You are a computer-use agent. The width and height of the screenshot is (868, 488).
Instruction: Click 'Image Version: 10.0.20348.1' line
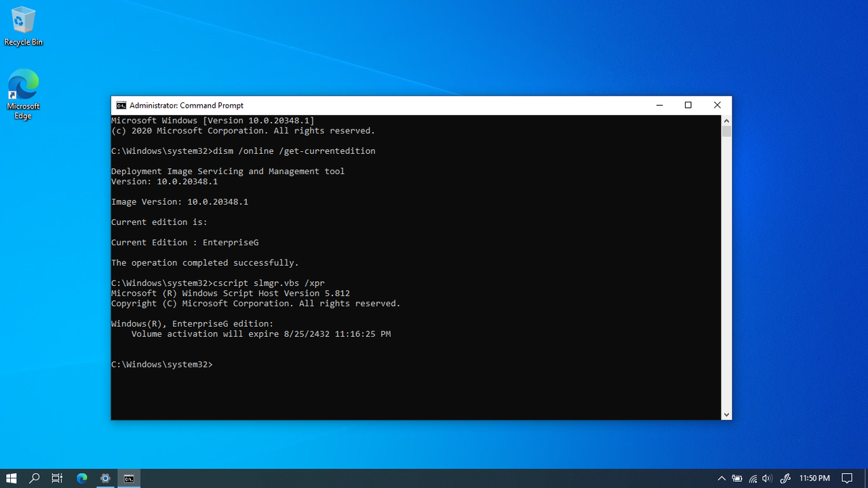click(180, 202)
